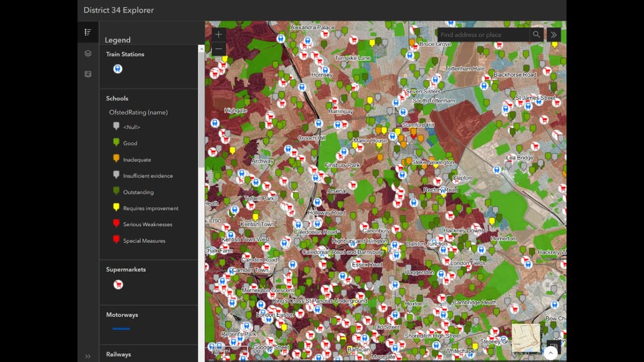644x362 pixels.
Task: Click the legend panel scrollbar
Action: tap(201, 110)
